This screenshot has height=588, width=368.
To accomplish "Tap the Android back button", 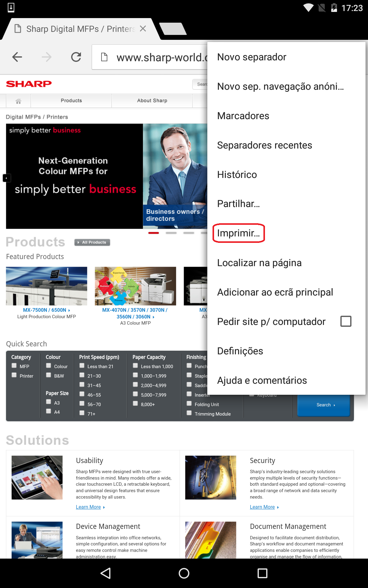I will pyautogui.click(x=105, y=573).
